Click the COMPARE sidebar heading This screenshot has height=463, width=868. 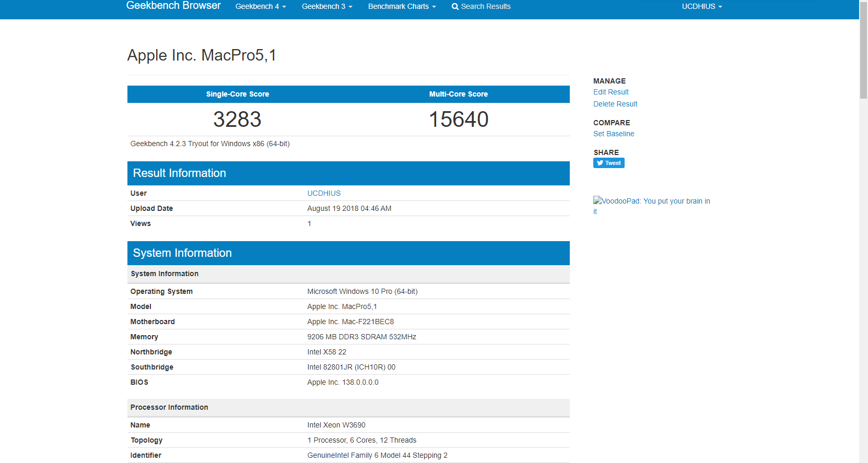612,123
